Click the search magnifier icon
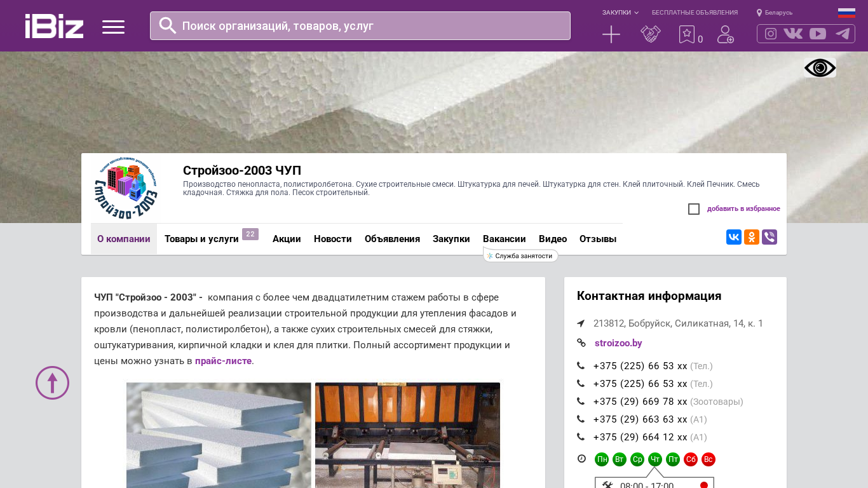The image size is (868, 488). [x=168, y=25]
